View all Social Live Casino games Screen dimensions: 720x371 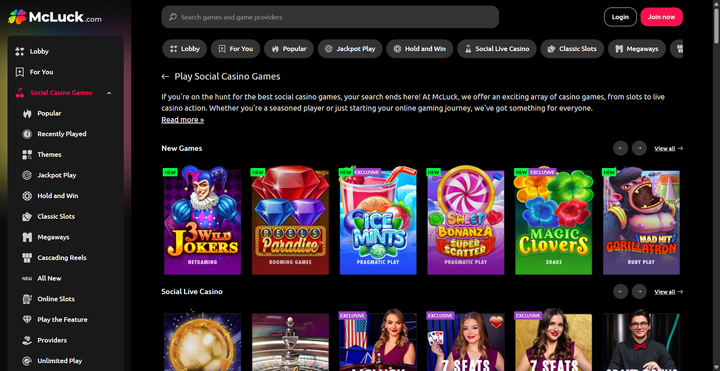click(x=669, y=292)
